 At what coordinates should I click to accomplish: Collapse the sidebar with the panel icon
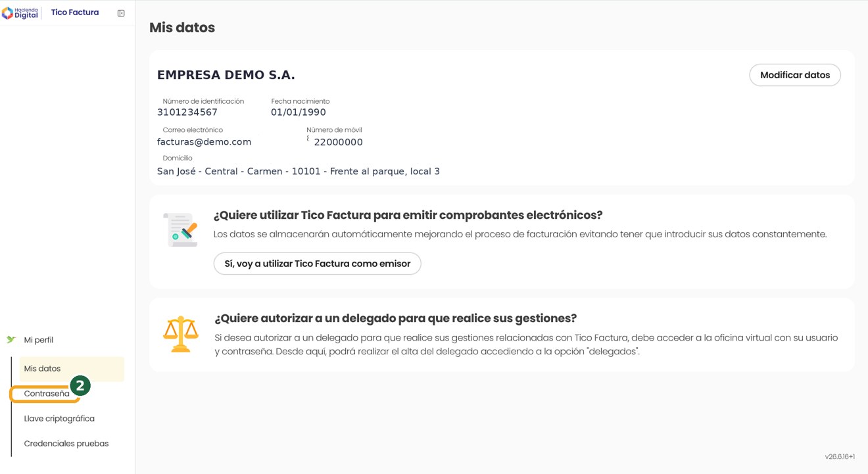tap(121, 13)
